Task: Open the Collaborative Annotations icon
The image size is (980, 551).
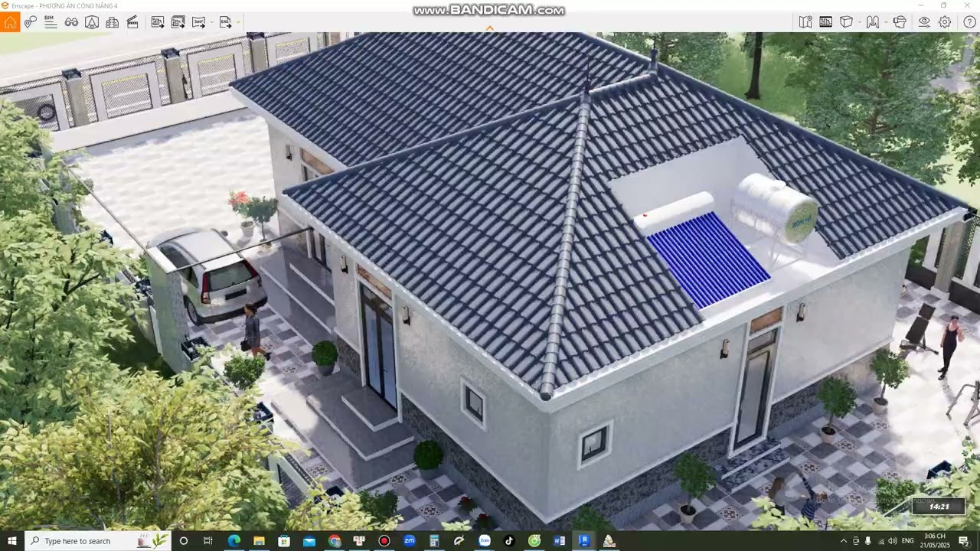Action: 873,22
